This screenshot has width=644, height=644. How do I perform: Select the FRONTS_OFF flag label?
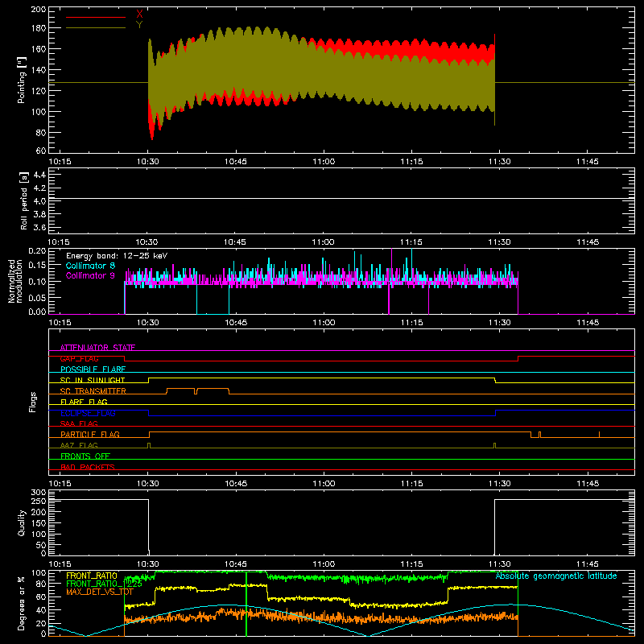tap(85, 456)
